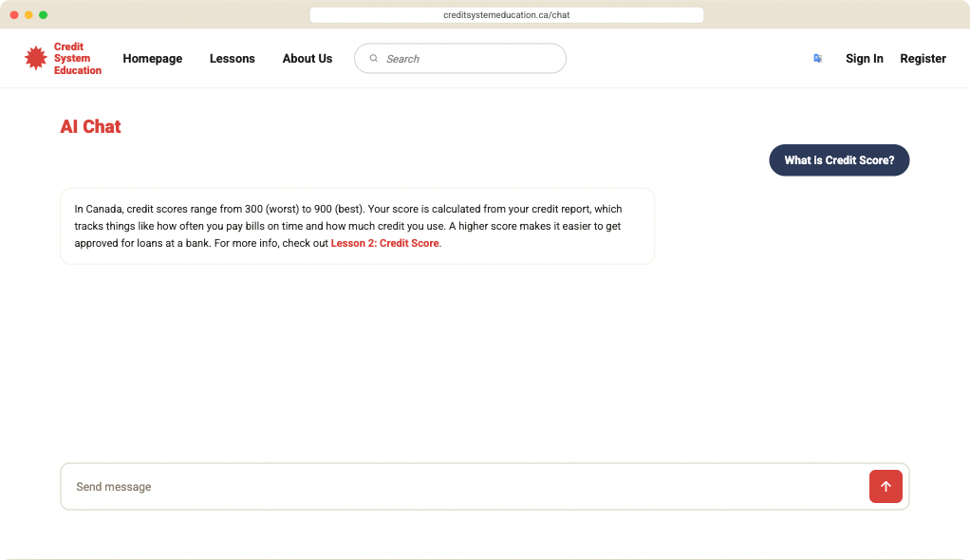970x560 pixels.
Task: Focus the Search input field
Action: [x=460, y=58]
